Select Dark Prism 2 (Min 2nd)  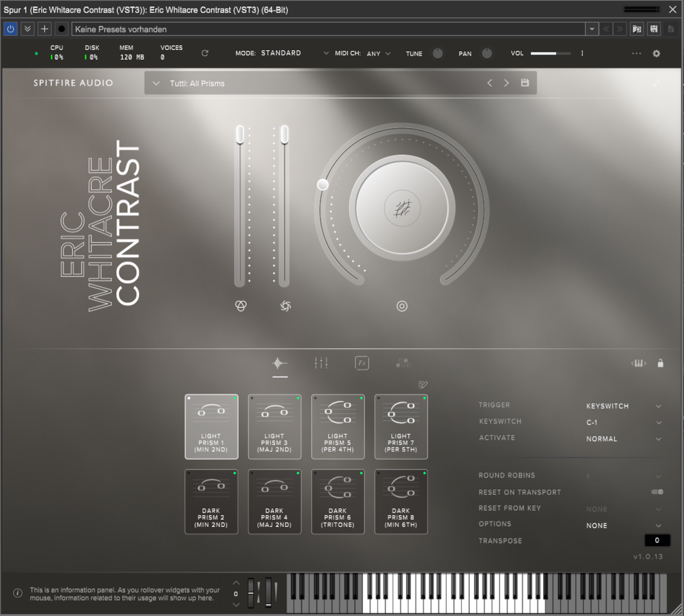(211, 501)
